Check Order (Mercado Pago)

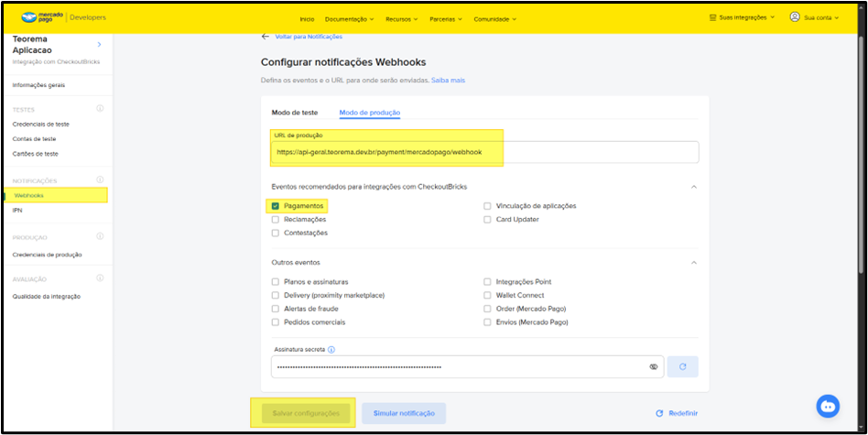click(x=487, y=309)
